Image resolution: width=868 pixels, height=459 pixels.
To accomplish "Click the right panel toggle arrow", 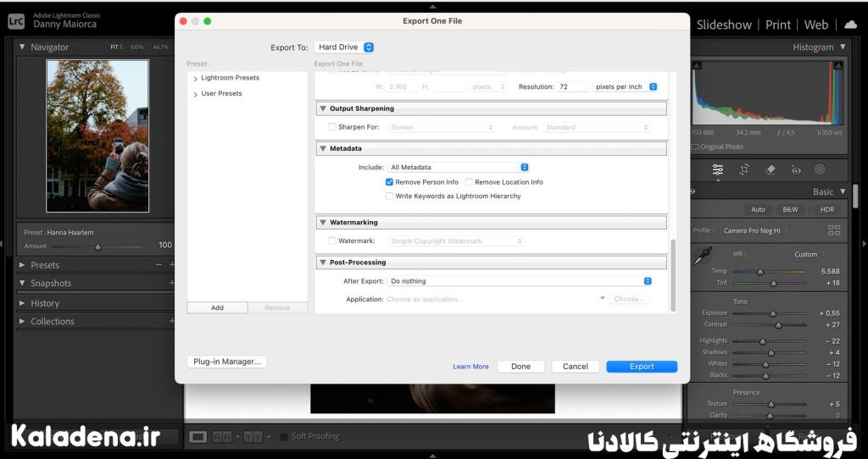I will 864,243.
